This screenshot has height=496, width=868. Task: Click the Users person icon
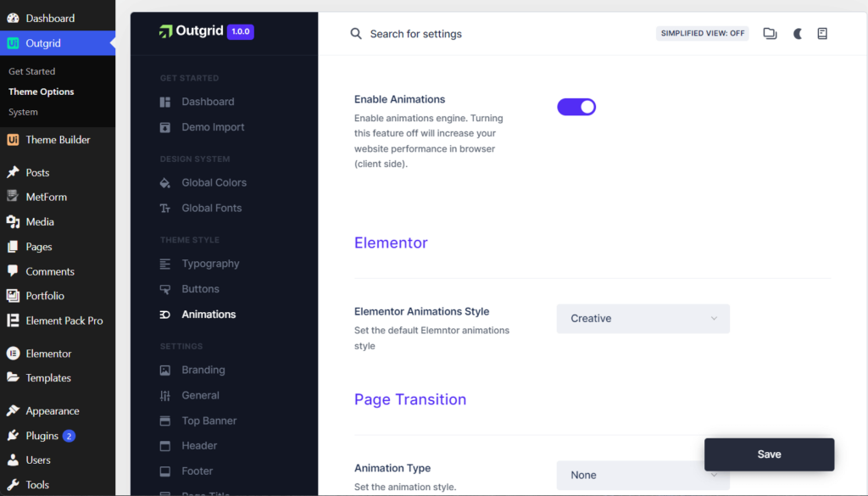tap(13, 460)
